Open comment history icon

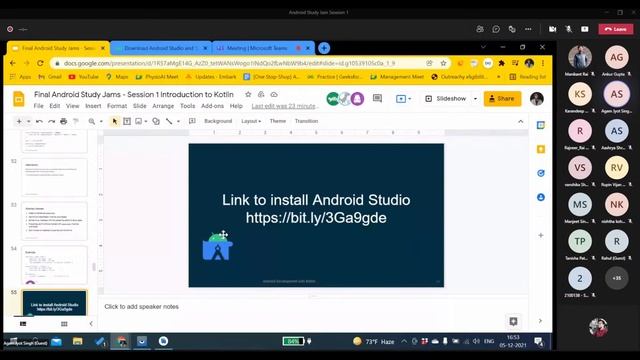click(378, 98)
